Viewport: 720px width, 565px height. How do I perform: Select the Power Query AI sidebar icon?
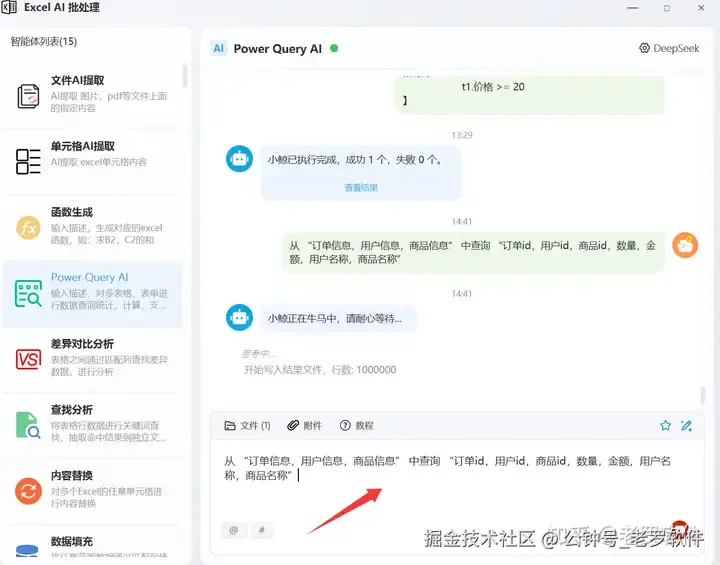[28, 294]
